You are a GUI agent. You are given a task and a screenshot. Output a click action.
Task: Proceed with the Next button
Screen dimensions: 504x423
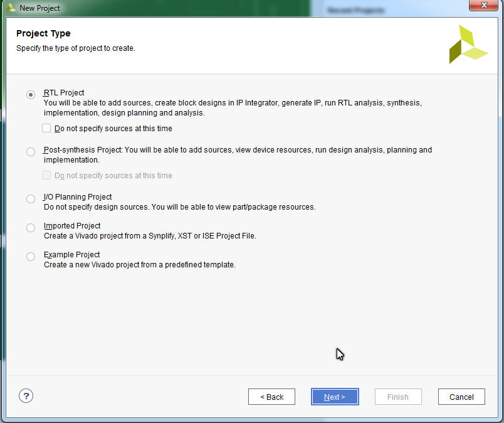click(x=335, y=397)
